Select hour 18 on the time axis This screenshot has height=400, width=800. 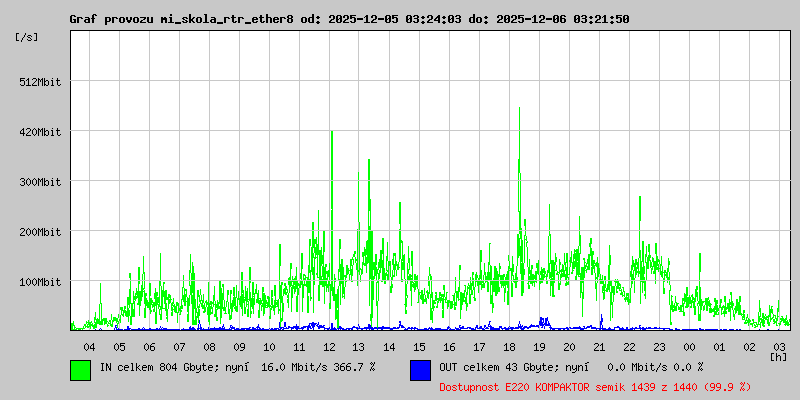(x=509, y=346)
